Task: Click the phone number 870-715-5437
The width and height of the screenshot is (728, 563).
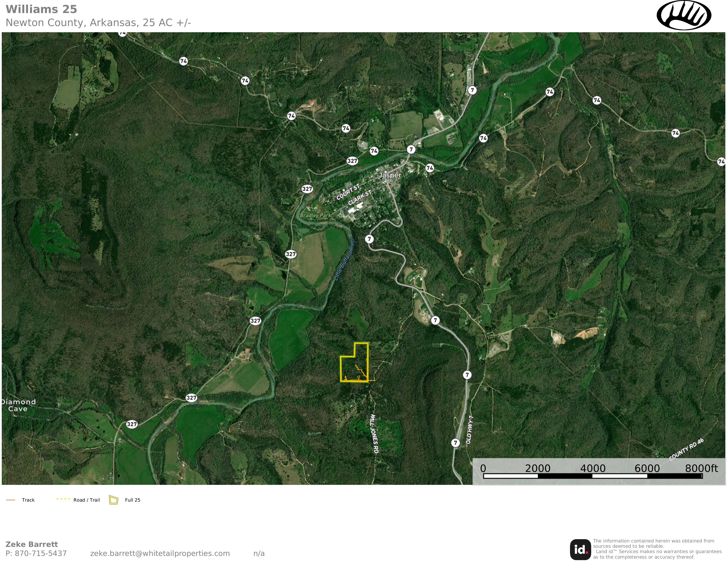Action: pos(41,553)
